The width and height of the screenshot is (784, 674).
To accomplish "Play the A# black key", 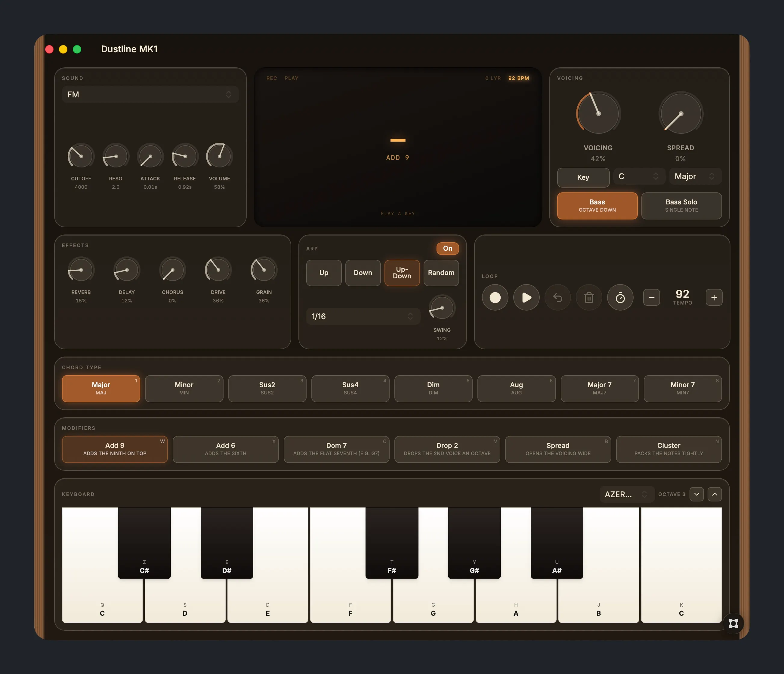I will (x=557, y=543).
